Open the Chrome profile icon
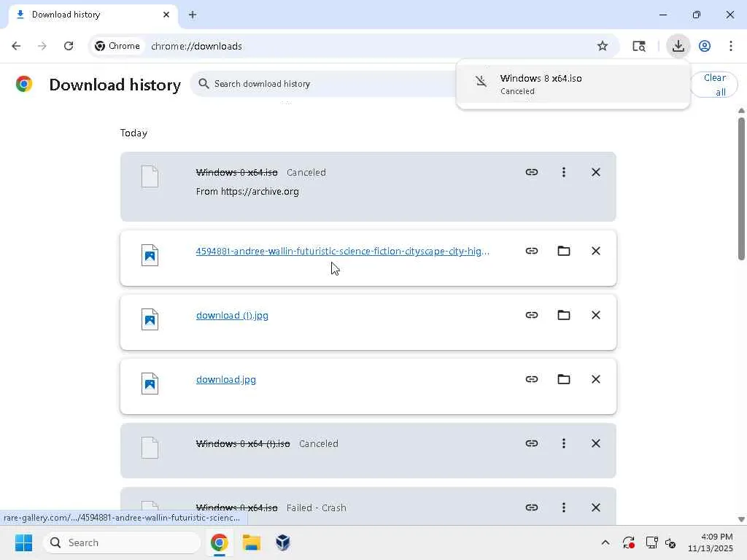The width and height of the screenshot is (747, 560). (x=705, y=46)
